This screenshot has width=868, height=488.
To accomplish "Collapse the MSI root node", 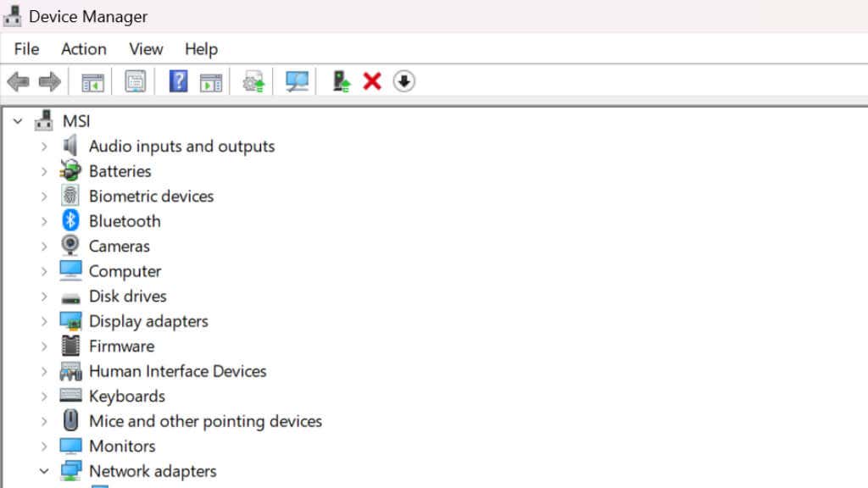I will [x=18, y=121].
